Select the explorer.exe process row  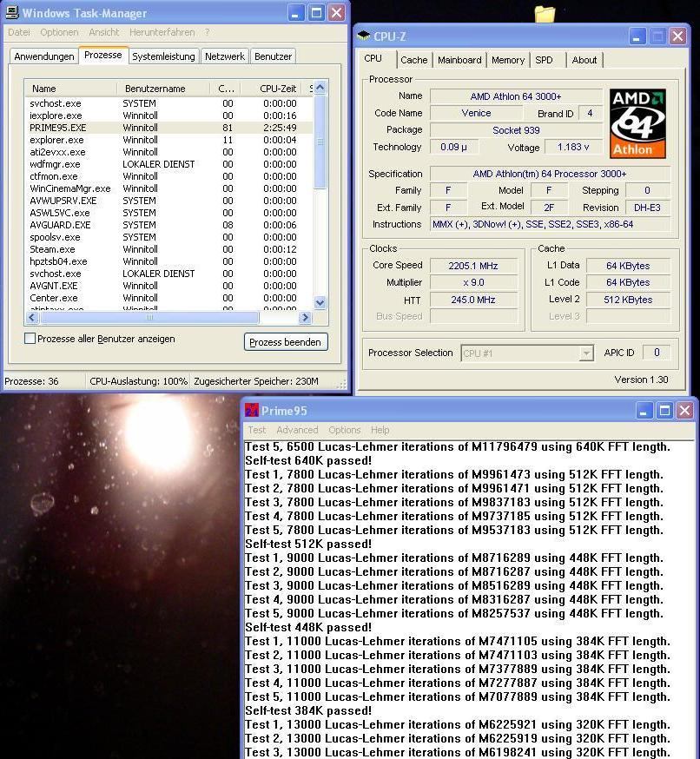[x=168, y=140]
